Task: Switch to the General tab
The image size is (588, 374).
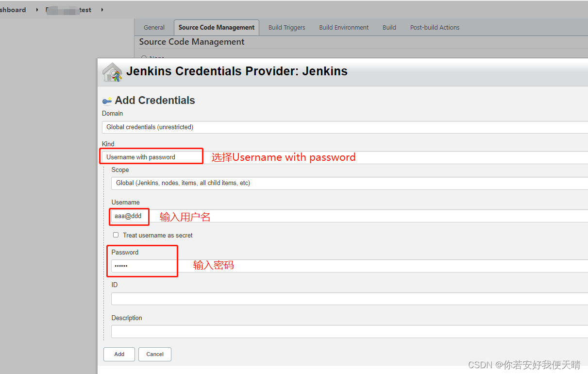Action: [154, 28]
